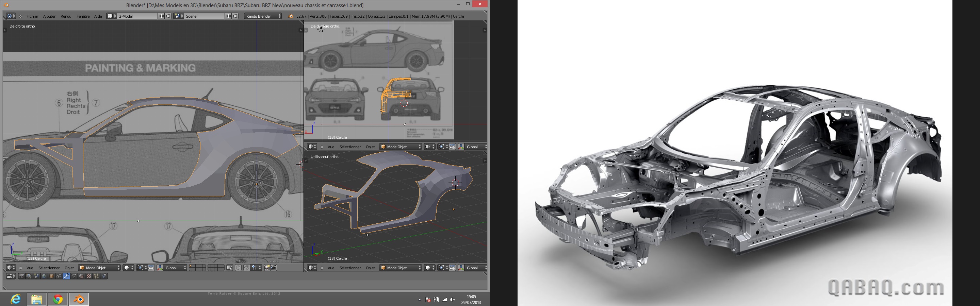
Task: Open volume control in system tray
Action: [452, 300]
